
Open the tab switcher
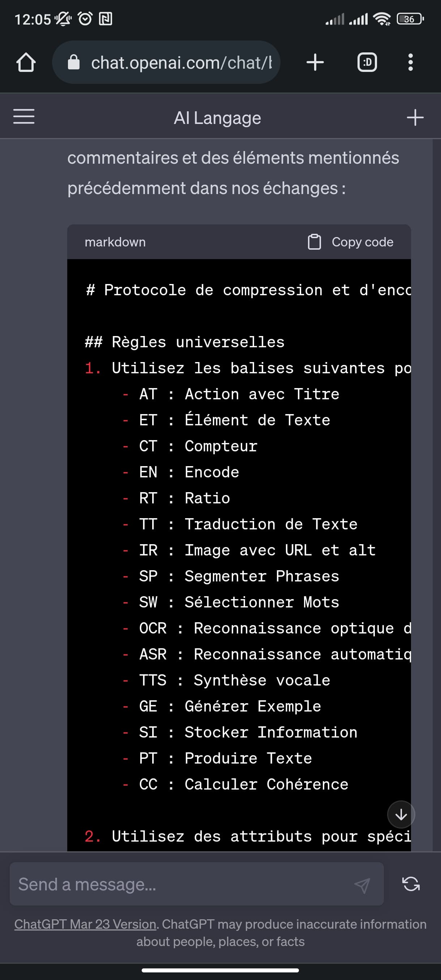point(367,63)
